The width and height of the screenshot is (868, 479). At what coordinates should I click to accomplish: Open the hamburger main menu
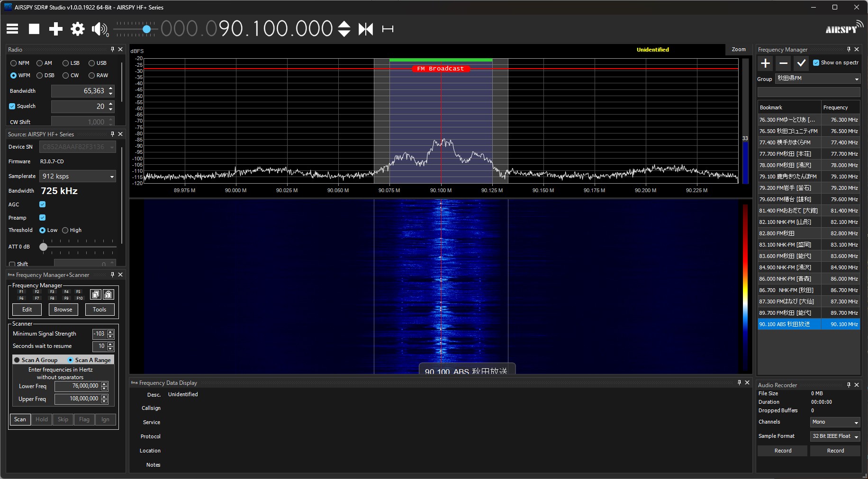point(12,29)
